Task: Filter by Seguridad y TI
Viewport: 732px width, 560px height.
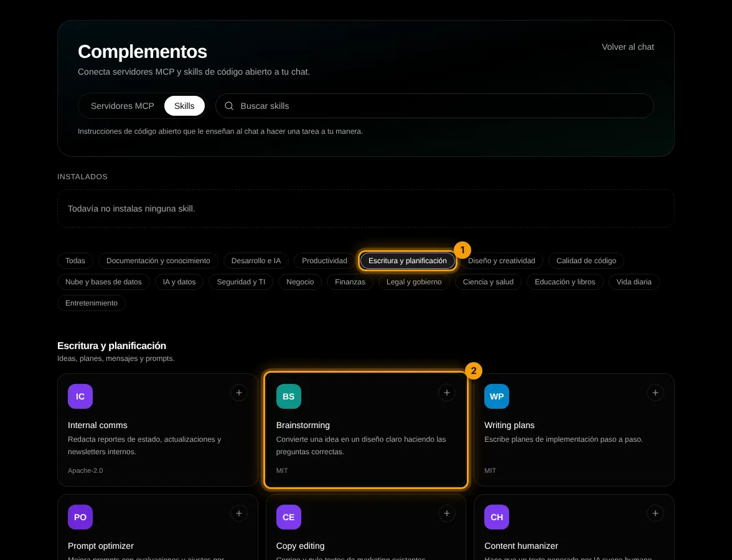Action: (241, 282)
